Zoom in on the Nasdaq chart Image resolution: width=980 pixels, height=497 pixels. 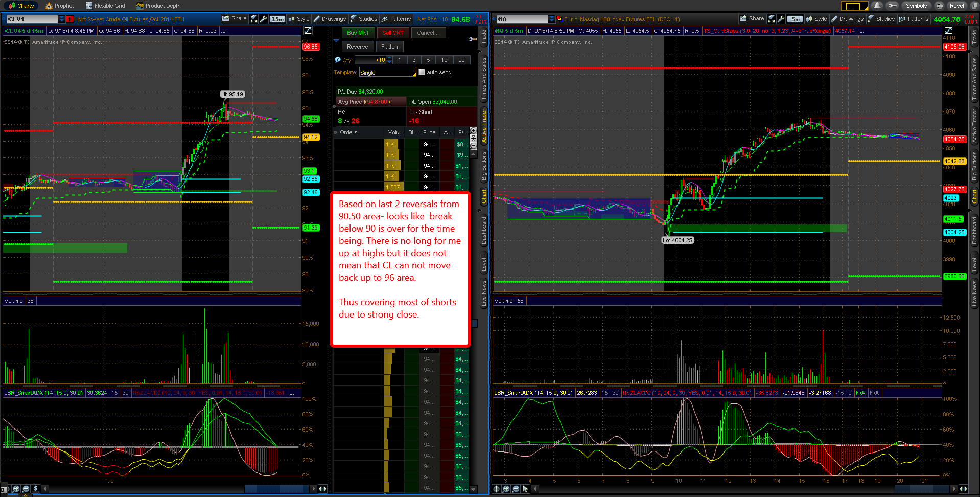[x=506, y=489]
